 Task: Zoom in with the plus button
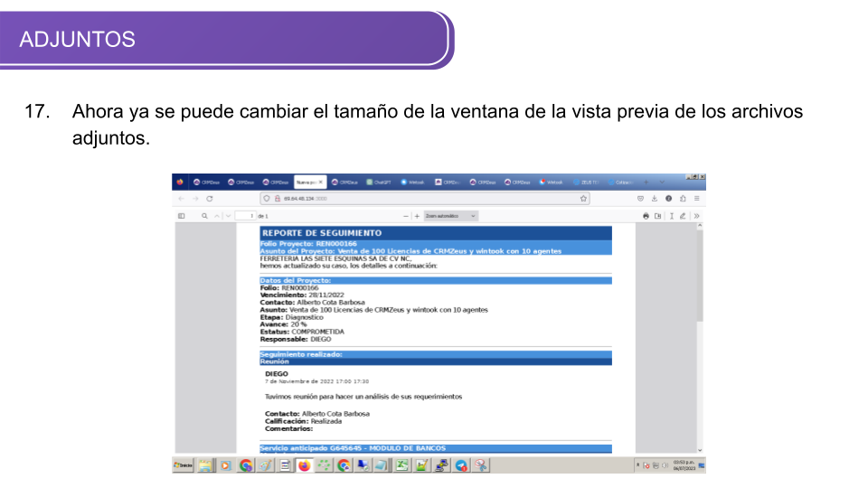click(x=418, y=216)
